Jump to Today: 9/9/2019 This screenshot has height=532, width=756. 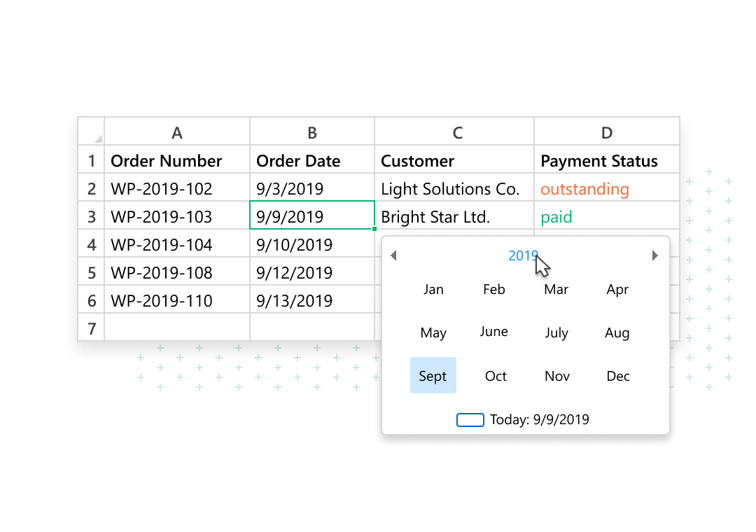[x=539, y=420]
